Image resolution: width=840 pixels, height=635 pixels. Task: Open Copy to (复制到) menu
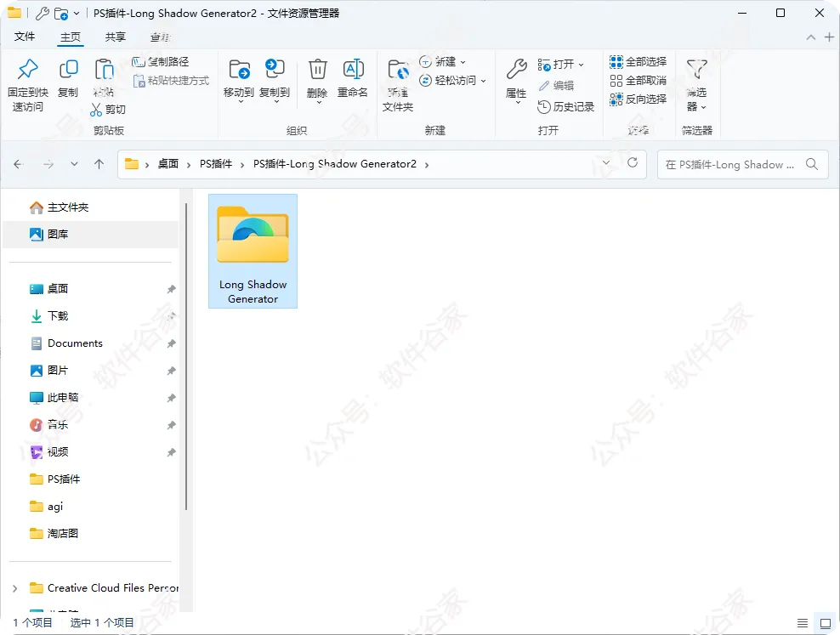[x=275, y=80]
